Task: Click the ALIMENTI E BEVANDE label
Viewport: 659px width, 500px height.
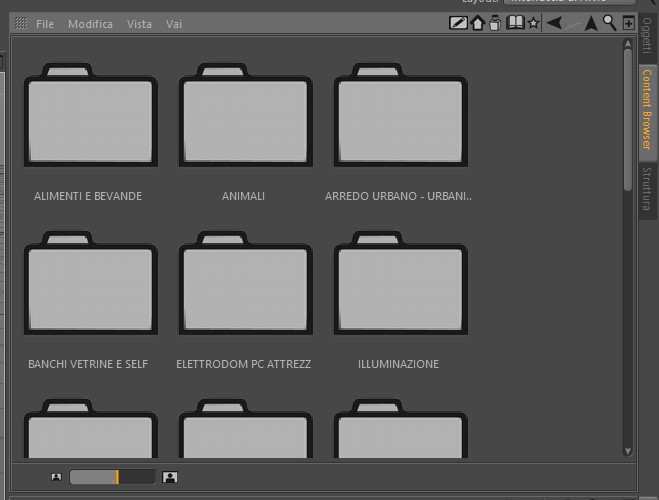Action: coord(88,196)
